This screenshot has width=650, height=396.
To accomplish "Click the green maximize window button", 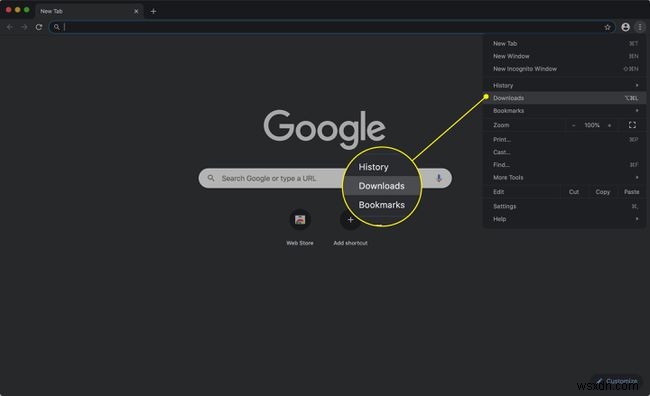I will (27, 10).
